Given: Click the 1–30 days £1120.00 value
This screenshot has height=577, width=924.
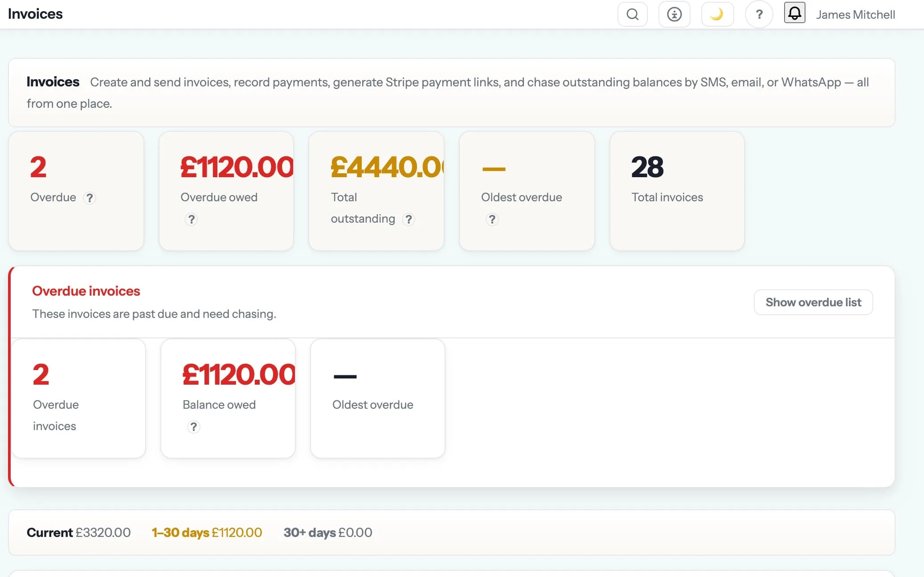Looking at the screenshot, I should 207,532.
